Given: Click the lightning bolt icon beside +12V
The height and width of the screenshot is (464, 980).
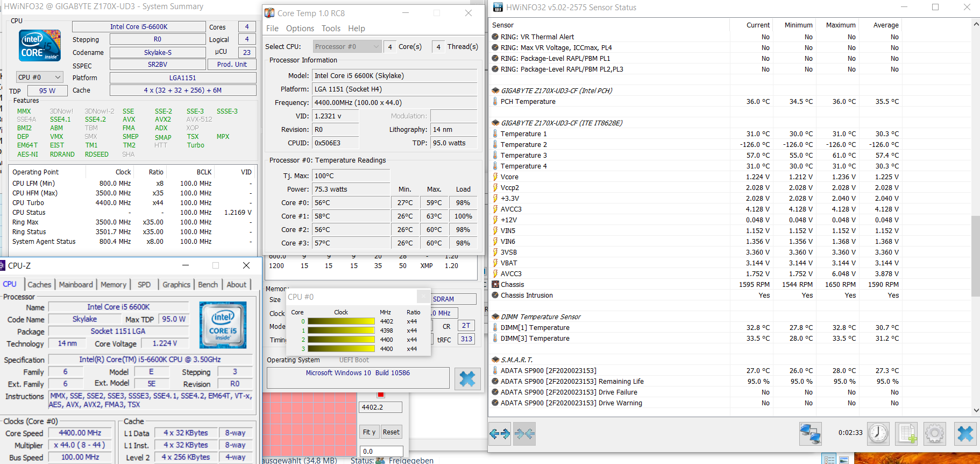Looking at the screenshot, I should tap(495, 220).
